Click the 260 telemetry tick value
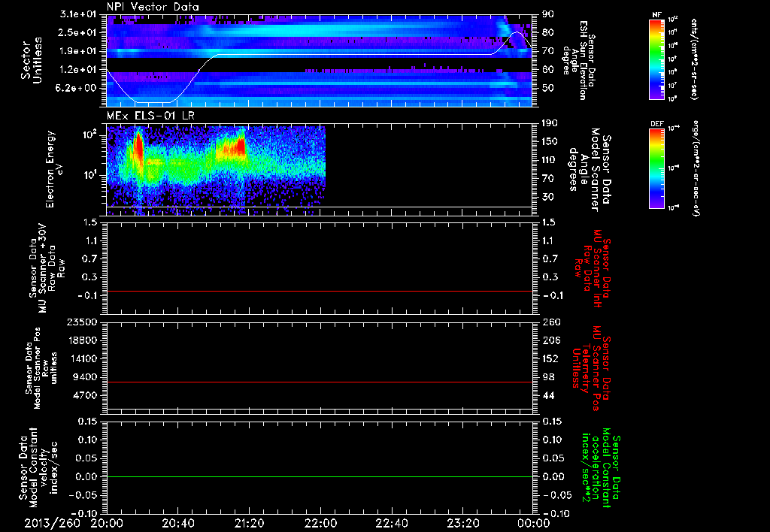 click(x=550, y=322)
